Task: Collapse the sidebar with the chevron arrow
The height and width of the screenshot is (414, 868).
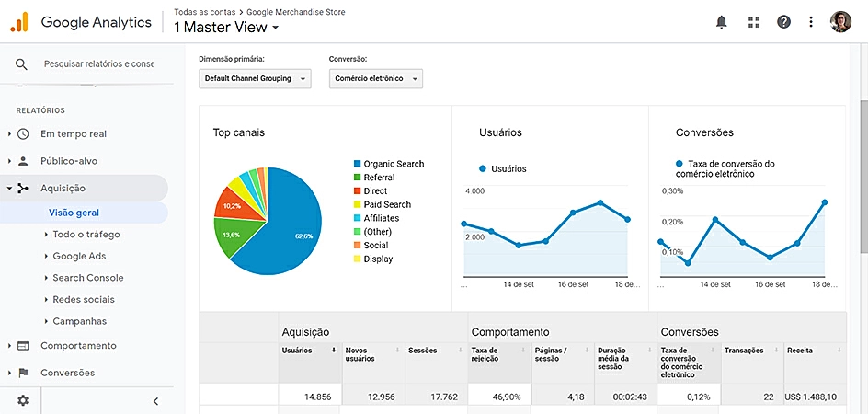Action: (x=155, y=400)
